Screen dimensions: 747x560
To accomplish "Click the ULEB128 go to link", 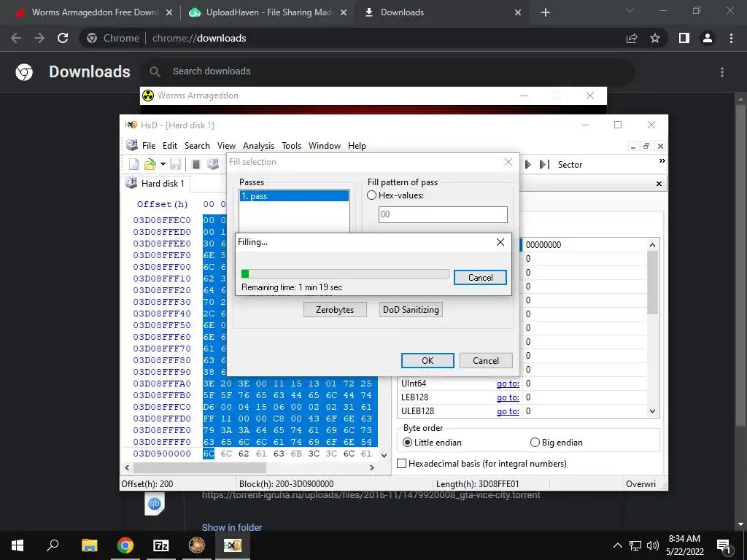I will click(508, 411).
